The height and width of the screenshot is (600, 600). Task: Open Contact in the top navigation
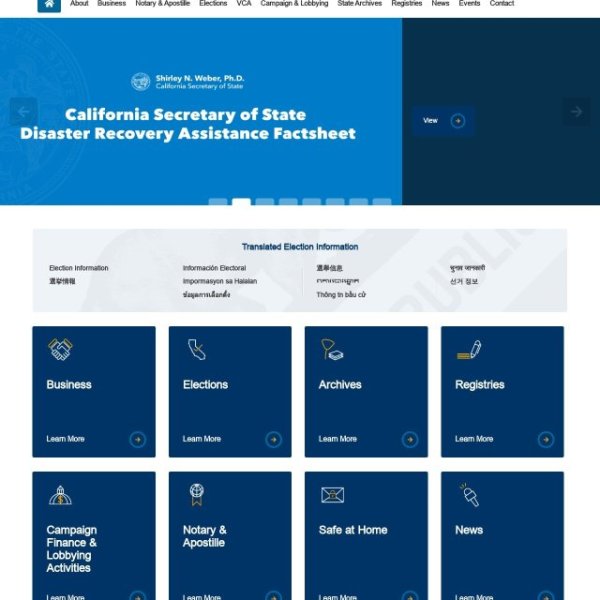[502, 3]
